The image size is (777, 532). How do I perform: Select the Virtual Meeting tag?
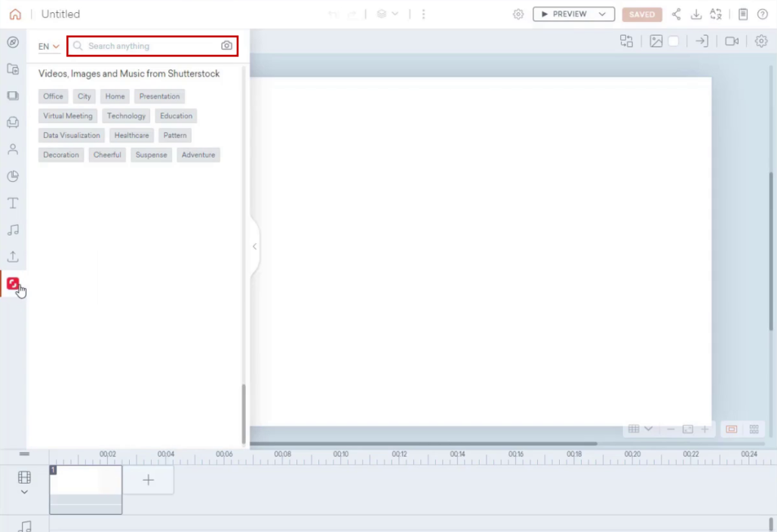point(67,115)
